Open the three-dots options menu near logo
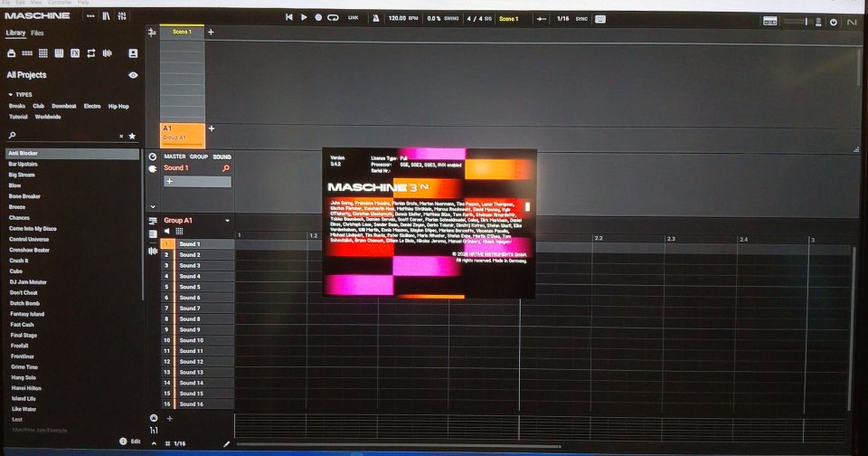The image size is (868, 456). [x=90, y=16]
